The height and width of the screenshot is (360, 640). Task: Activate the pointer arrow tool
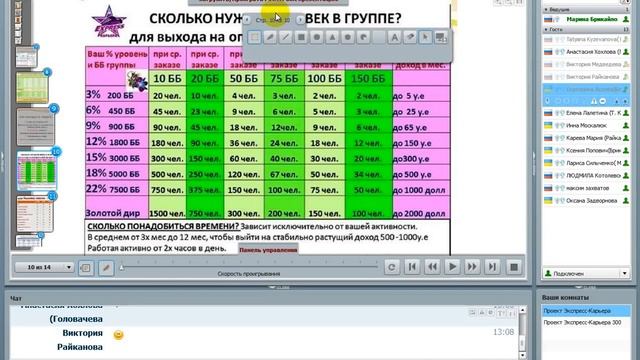[425, 38]
